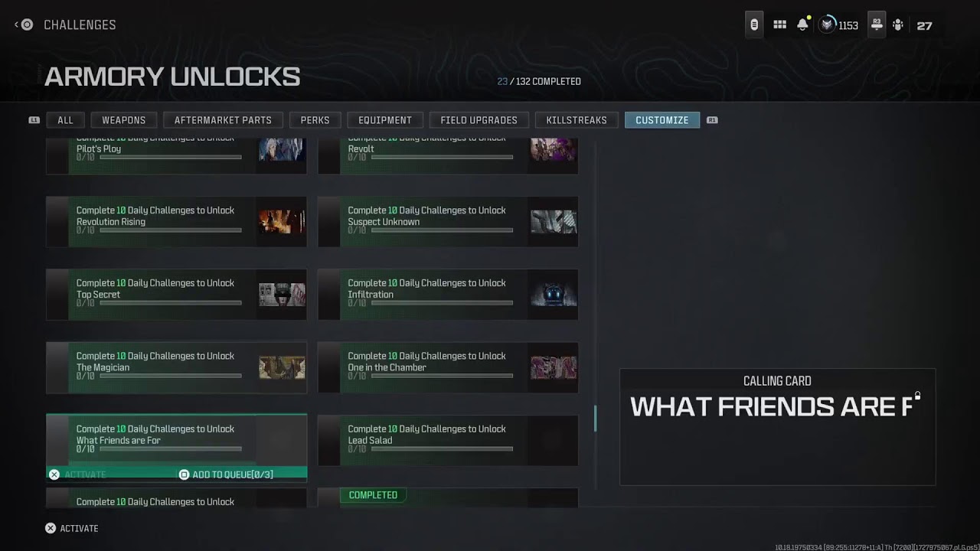
Task: Switch to the Weapons tab
Action: 124,120
